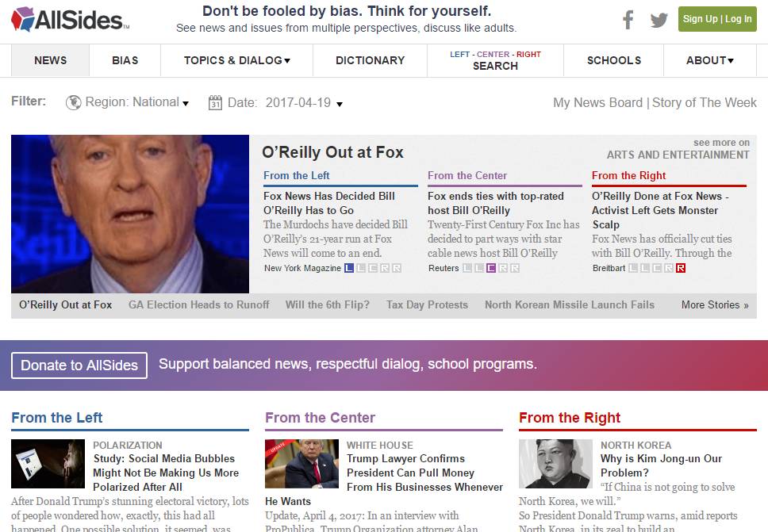Open the Dictionary tab

(371, 60)
